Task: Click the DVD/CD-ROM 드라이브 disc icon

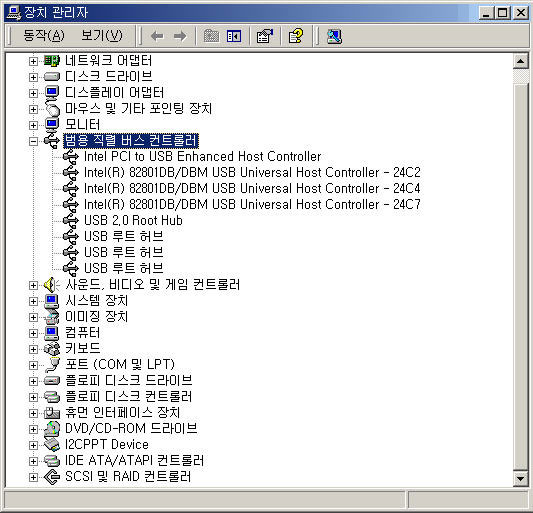Action: click(x=52, y=429)
